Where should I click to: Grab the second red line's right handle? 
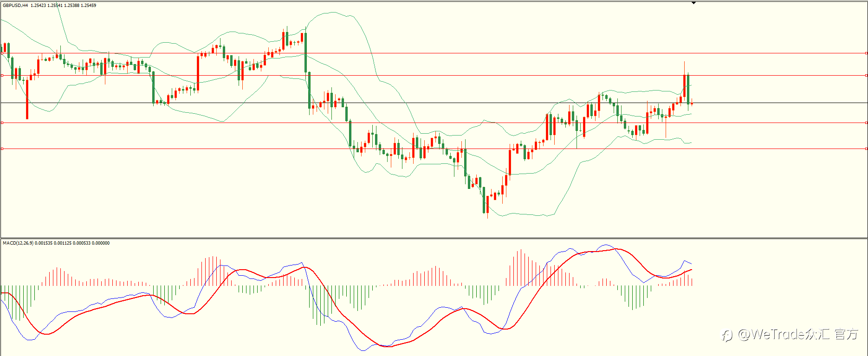tap(866, 75)
